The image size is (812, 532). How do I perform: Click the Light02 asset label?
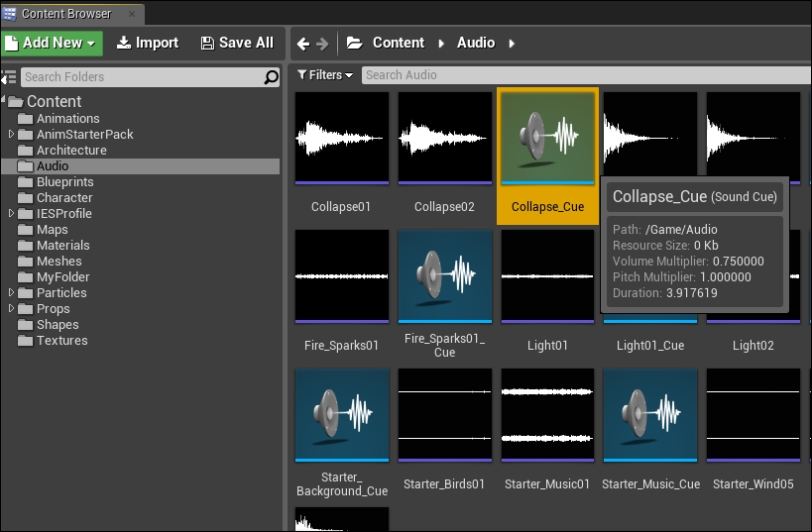(x=753, y=345)
